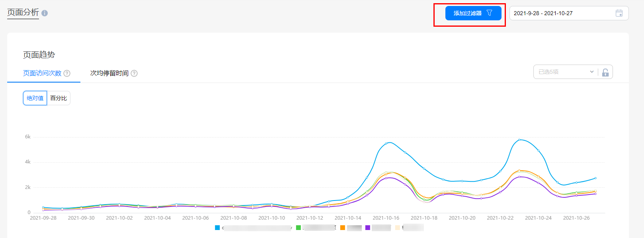Toggle the green series legend marker

tap(299, 228)
